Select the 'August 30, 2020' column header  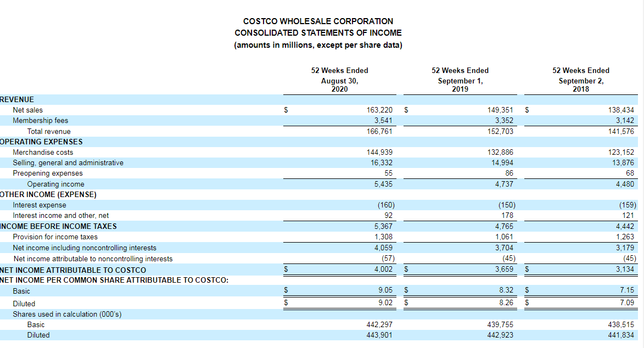339,85
